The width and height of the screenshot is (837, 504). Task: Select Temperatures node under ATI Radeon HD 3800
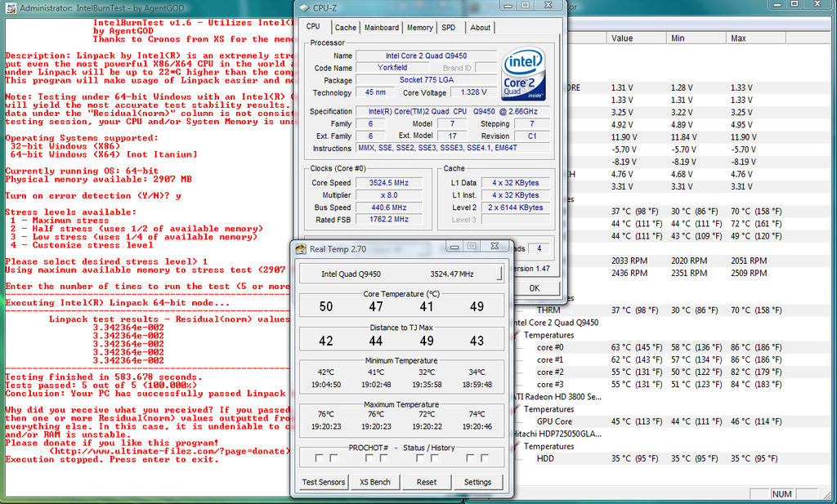pos(548,409)
